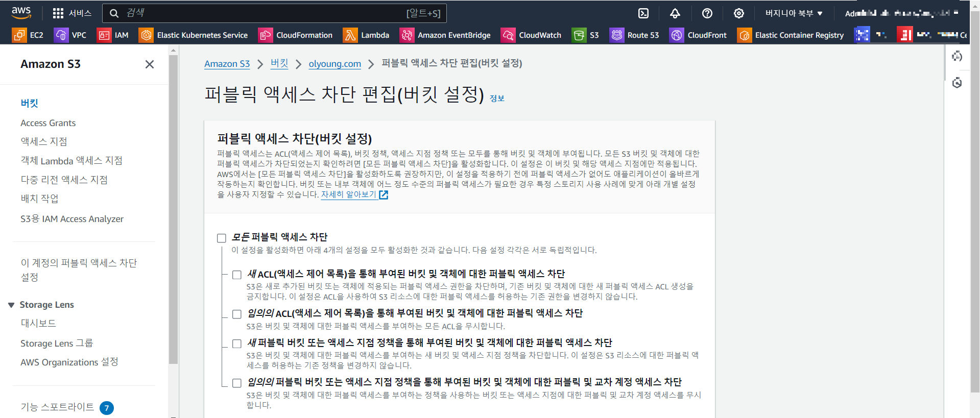Click 자세히 알아보기 link
Image resolution: width=980 pixels, height=418 pixels.
349,194
